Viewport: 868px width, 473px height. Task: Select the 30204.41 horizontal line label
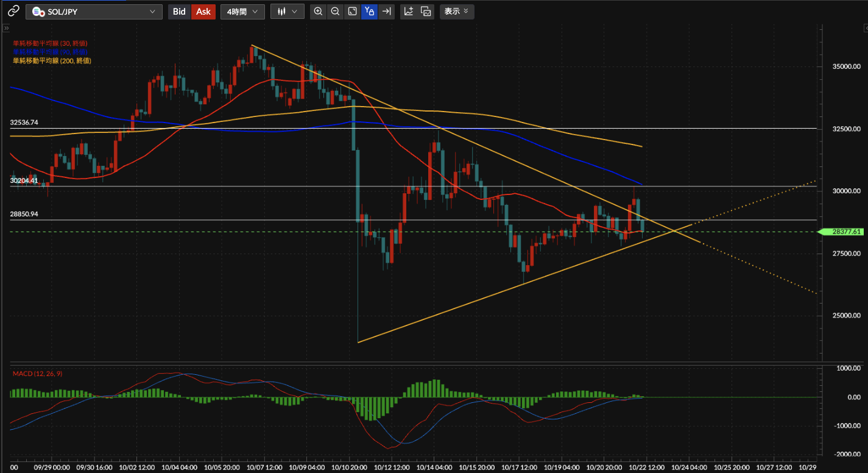click(24, 180)
